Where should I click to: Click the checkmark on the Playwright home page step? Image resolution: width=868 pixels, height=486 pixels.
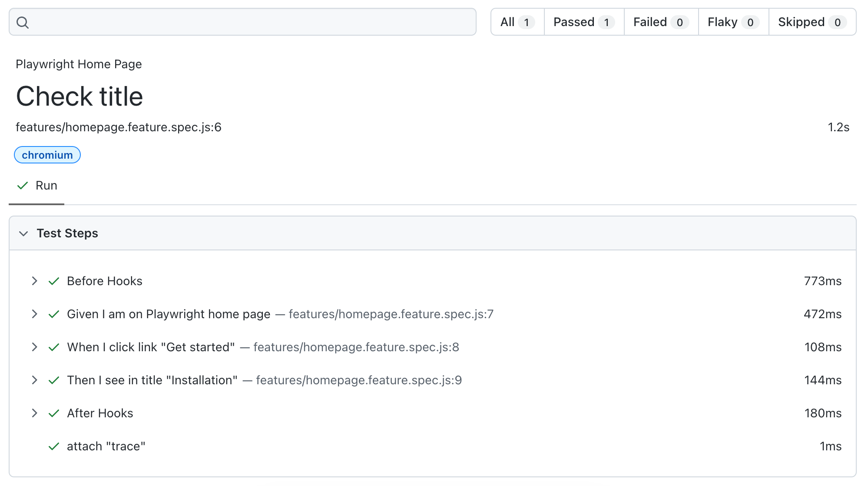click(x=54, y=314)
